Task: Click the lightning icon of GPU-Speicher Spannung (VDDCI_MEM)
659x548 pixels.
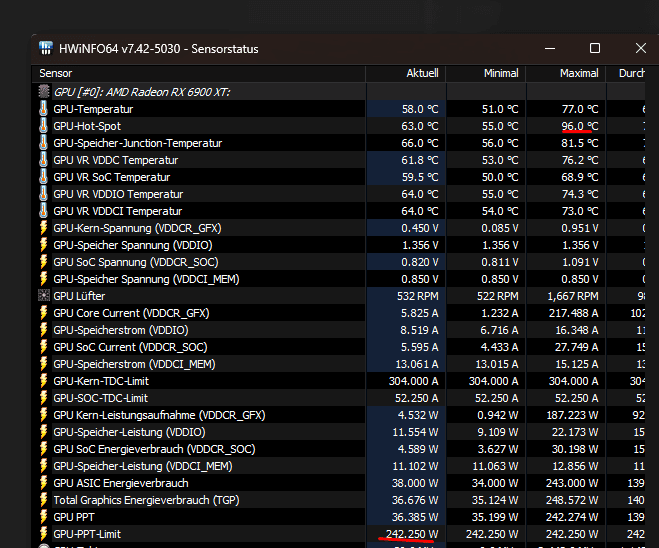Action: tap(43, 279)
